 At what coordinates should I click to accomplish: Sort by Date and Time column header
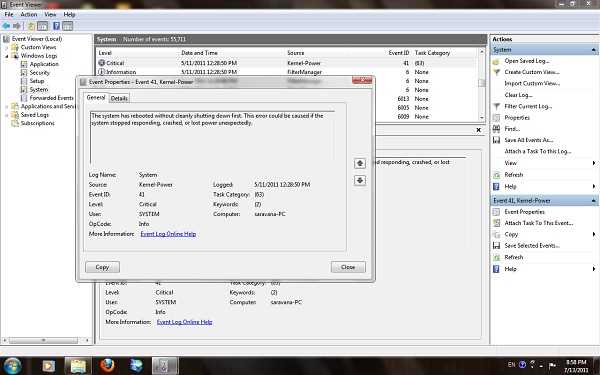pos(199,53)
